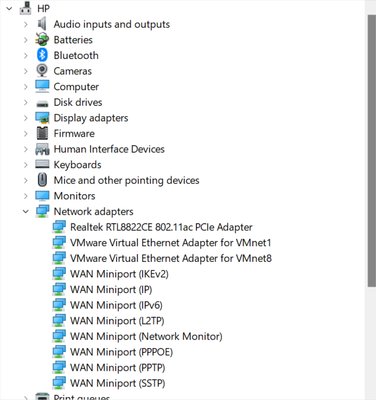376x400 pixels.
Task: Select the WAN Miniport (PPPOE) entry
Action: (121, 352)
